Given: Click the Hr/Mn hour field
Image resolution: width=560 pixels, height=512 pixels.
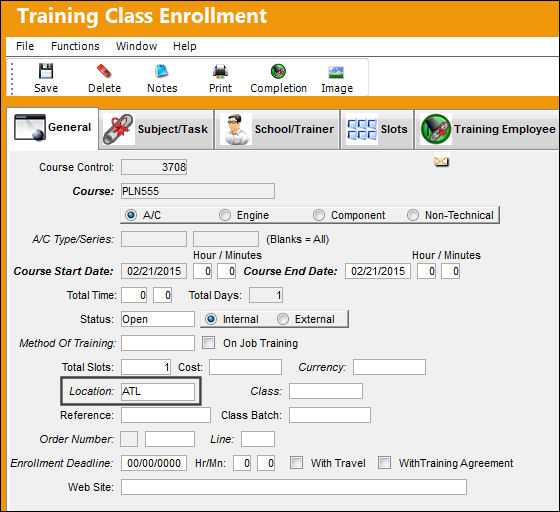Looking at the screenshot, I should click(242, 463).
